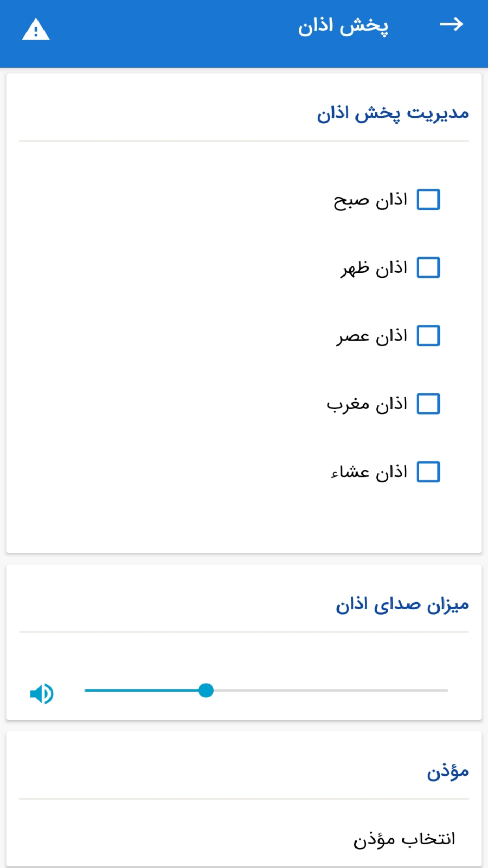
Task: Enable اذان مغرب (Maghrib) playback
Action: click(x=428, y=404)
